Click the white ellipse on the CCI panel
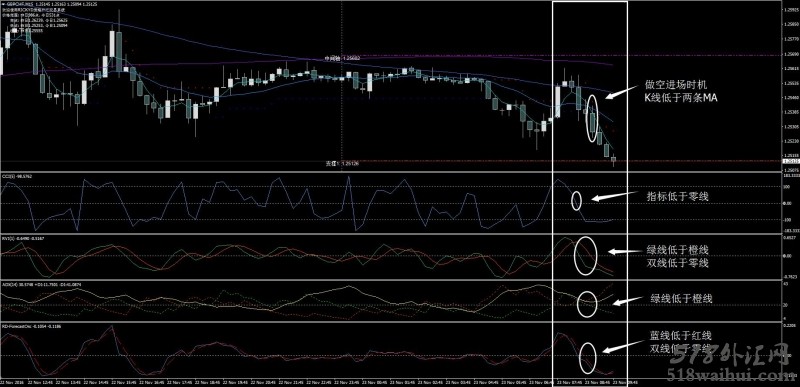 [x=576, y=201]
